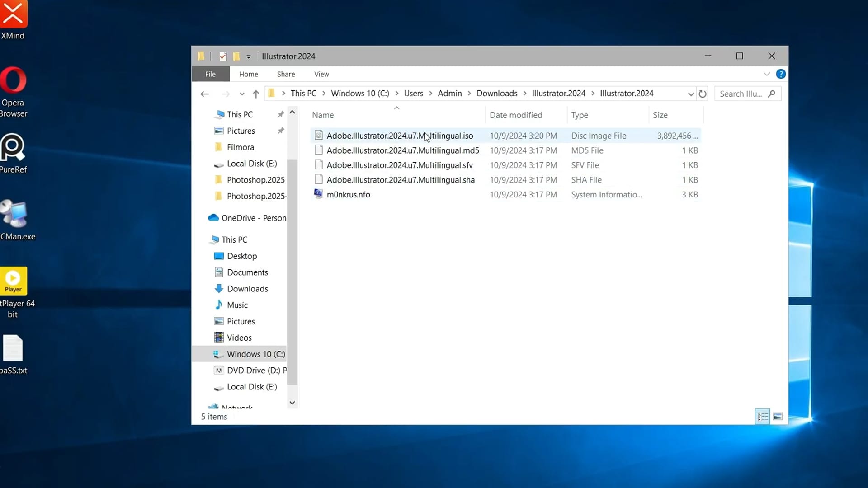The height and width of the screenshot is (488, 868).
Task: Select the Multilingual.sfv file
Action: [505, 165]
